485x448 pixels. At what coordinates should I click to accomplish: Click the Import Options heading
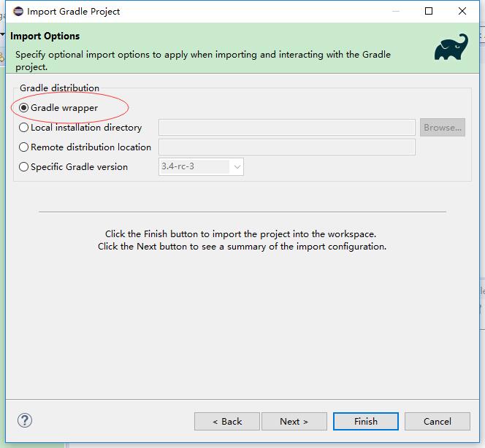click(x=45, y=36)
